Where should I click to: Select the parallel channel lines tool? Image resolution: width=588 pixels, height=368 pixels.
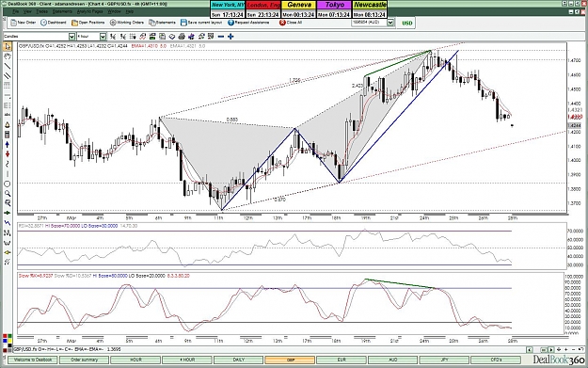(x=8, y=76)
